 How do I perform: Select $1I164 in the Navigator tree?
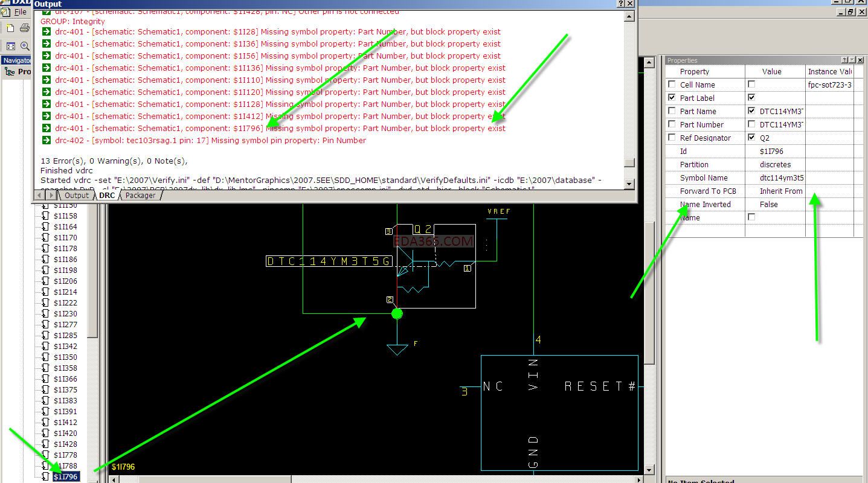[65, 226]
